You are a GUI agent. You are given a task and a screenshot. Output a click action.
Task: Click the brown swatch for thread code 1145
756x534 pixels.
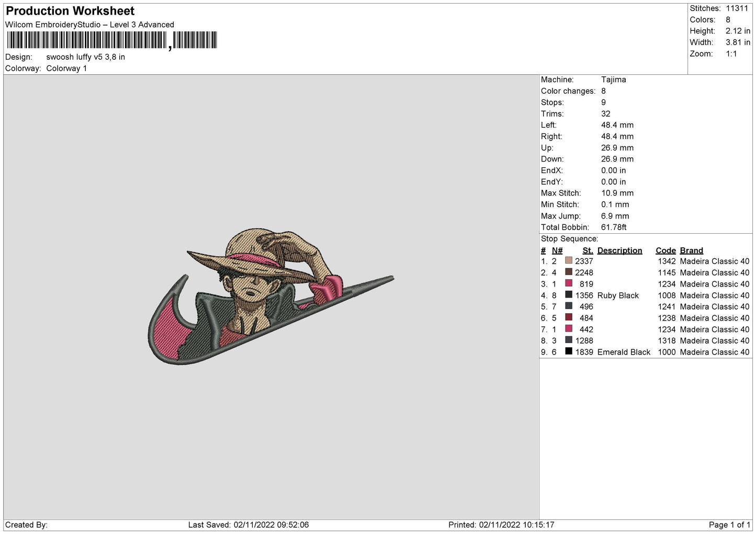tap(569, 272)
